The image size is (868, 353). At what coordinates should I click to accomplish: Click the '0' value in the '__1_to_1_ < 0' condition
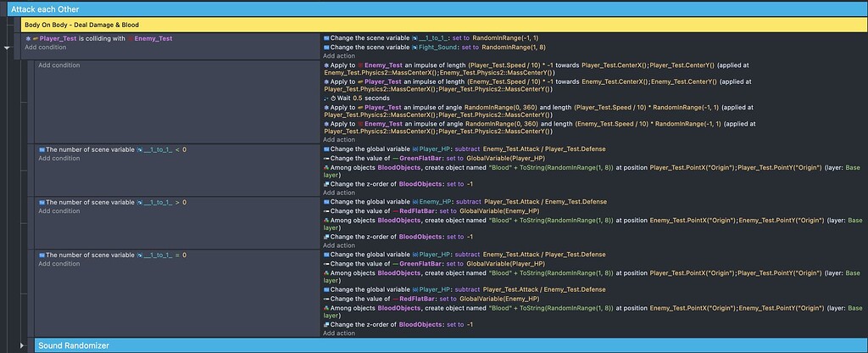[184, 149]
